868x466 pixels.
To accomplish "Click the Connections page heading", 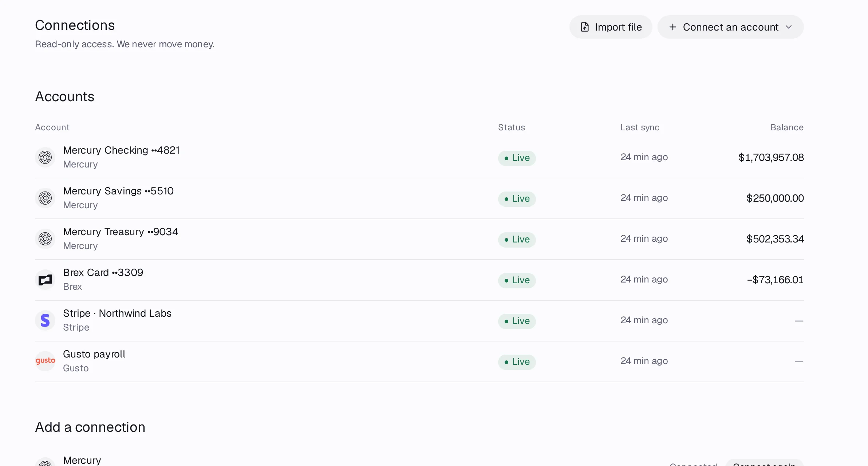I will pyautogui.click(x=75, y=25).
